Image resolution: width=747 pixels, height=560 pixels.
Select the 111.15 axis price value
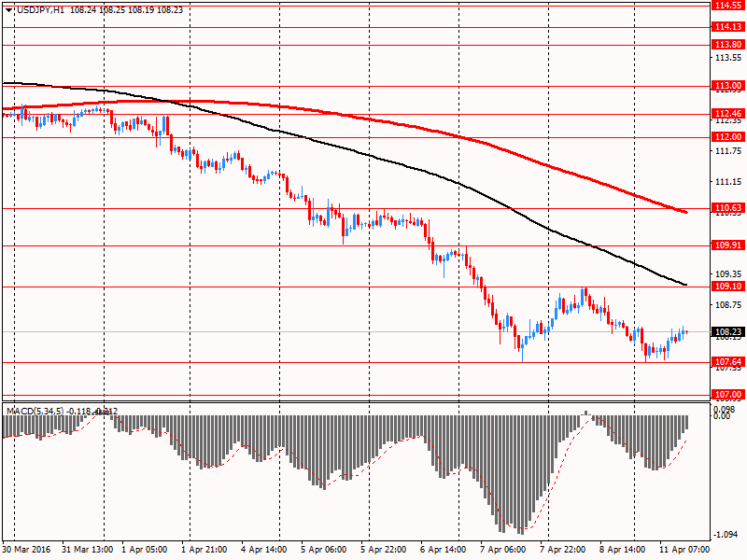point(728,182)
